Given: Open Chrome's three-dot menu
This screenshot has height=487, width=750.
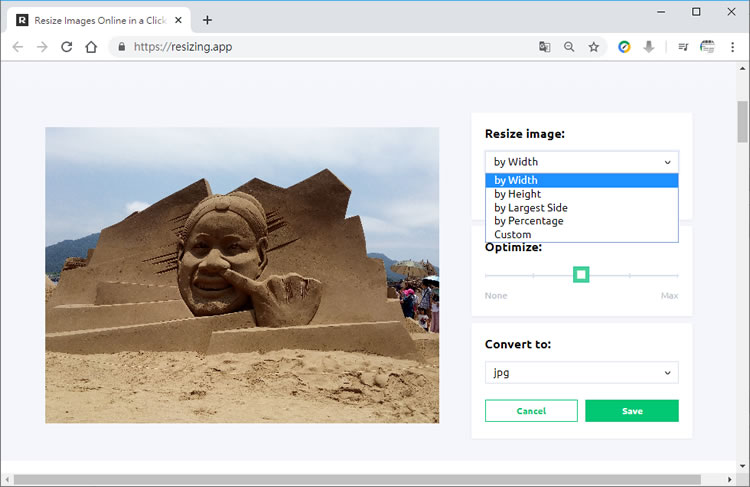Looking at the screenshot, I should tap(734, 46).
